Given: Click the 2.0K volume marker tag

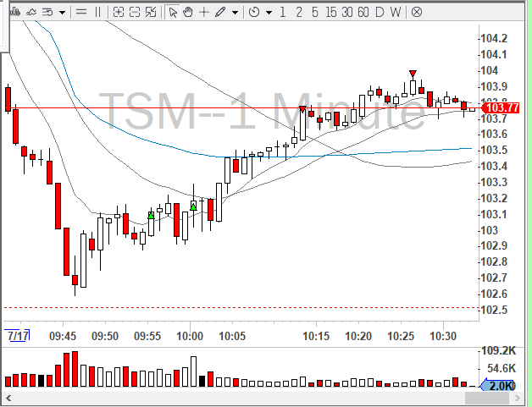Looking at the screenshot, I should click(498, 386).
